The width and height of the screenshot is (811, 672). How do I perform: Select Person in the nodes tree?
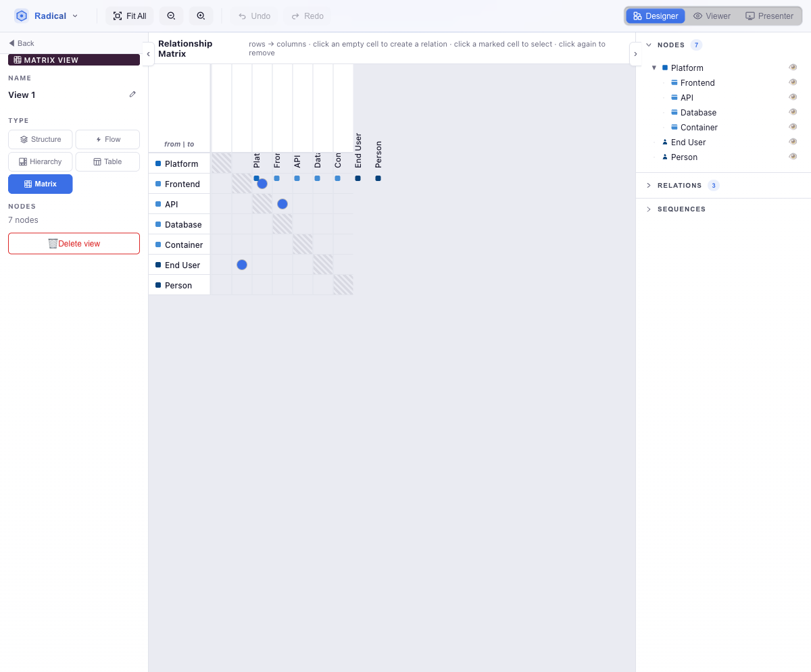pyautogui.click(x=684, y=157)
